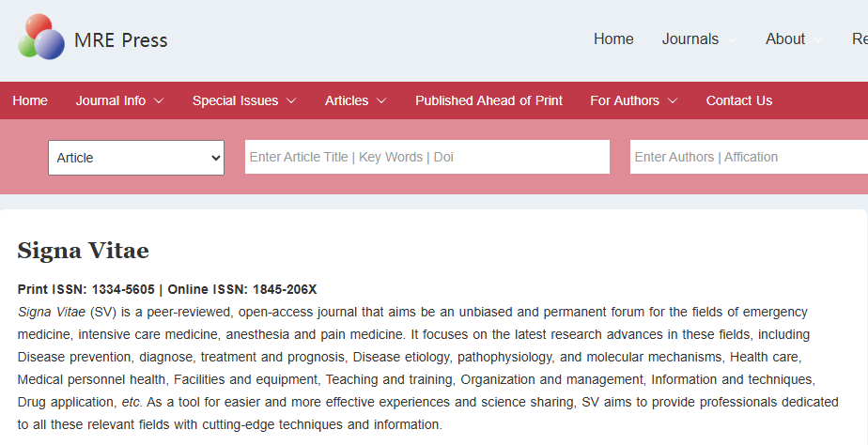Screen dimensions: 868x445
Task: Focus the Authors and Affiliation search field
Action: pos(749,157)
